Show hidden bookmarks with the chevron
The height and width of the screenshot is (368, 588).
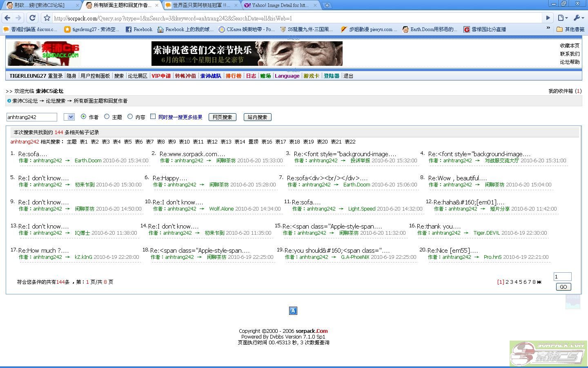pyautogui.click(x=548, y=28)
